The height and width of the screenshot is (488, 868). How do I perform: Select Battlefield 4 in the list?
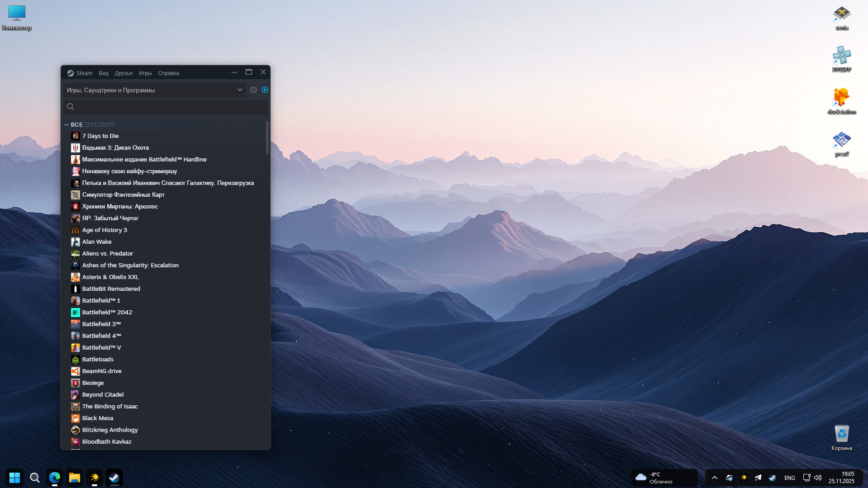pos(166,336)
